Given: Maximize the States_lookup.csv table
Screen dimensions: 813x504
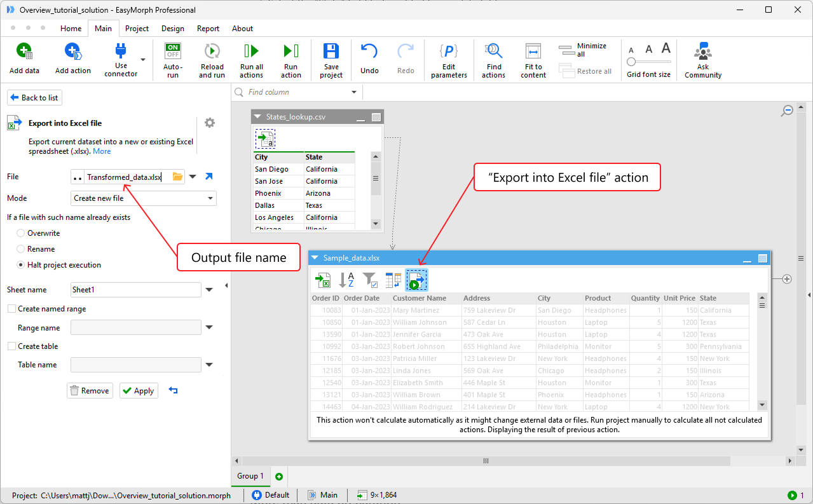Looking at the screenshot, I should point(376,118).
